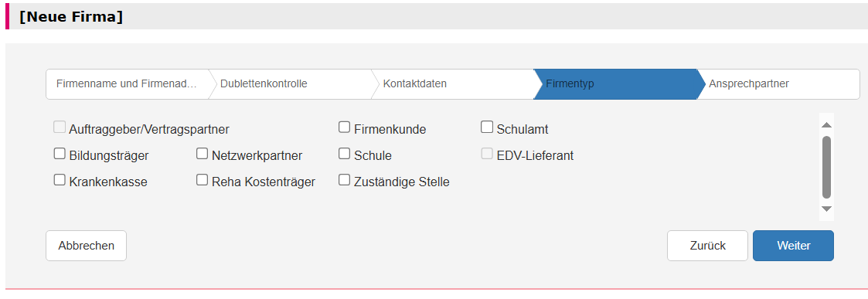
Task: Jump to the Ansprechpartner step
Action: (779, 84)
